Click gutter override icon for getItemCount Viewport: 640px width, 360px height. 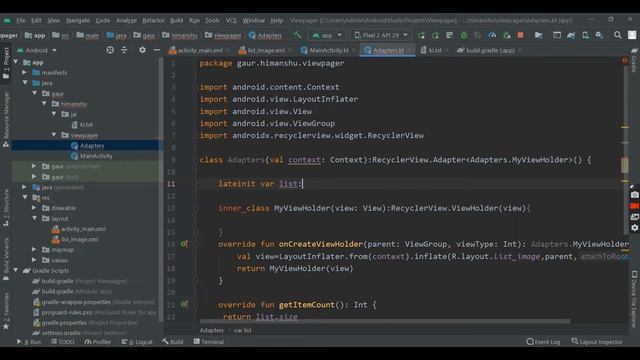[184, 304]
